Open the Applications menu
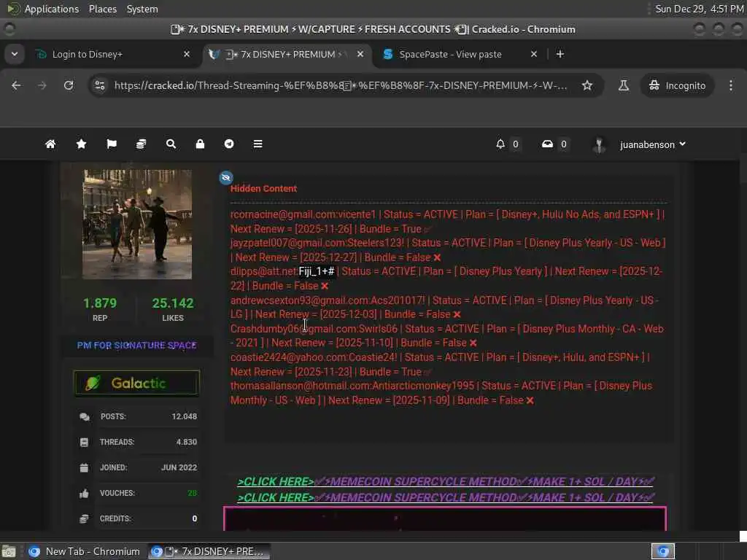This screenshot has height=560, width=747. point(52,9)
